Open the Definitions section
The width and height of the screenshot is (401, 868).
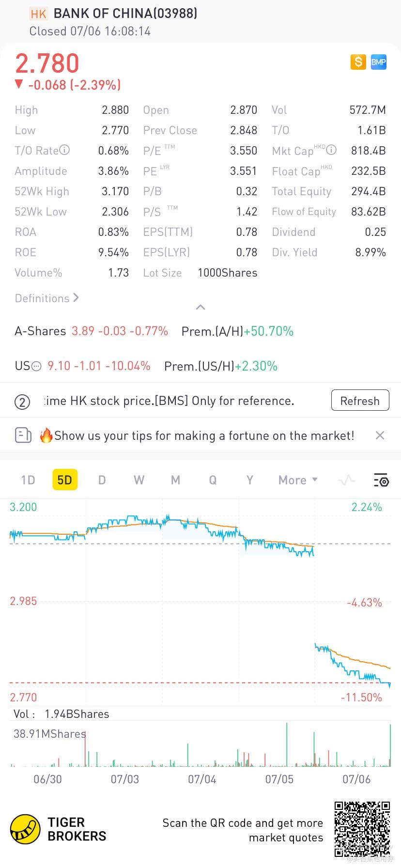pyautogui.click(x=46, y=298)
